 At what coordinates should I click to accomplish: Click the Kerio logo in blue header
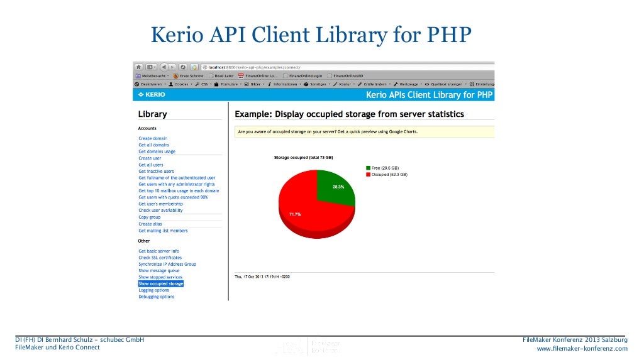point(152,94)
